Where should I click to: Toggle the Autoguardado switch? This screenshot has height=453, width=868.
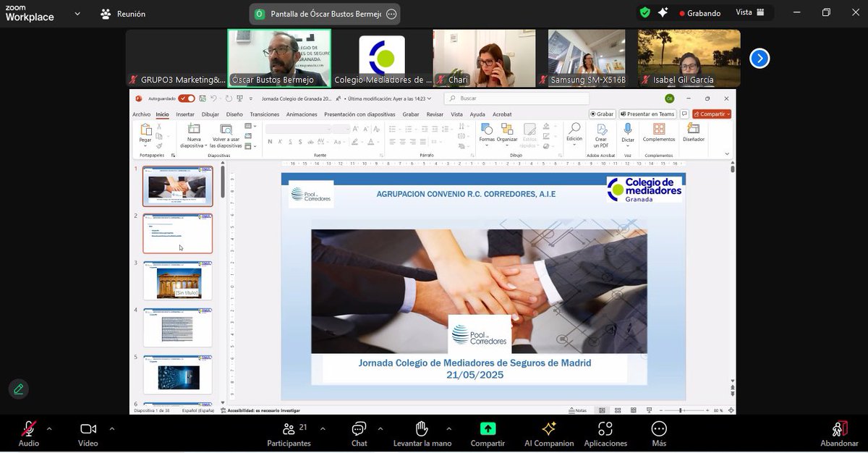pos(187,98)
